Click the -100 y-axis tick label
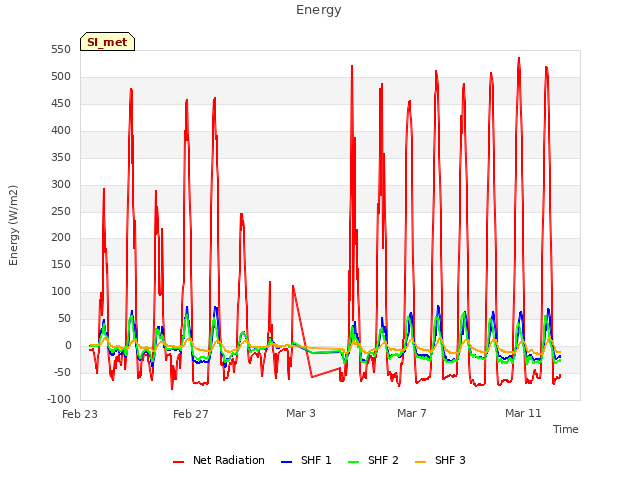 tap(59, 399)
